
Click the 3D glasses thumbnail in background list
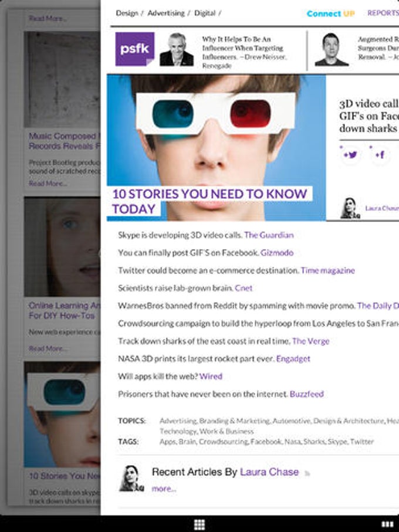point(62,414)
